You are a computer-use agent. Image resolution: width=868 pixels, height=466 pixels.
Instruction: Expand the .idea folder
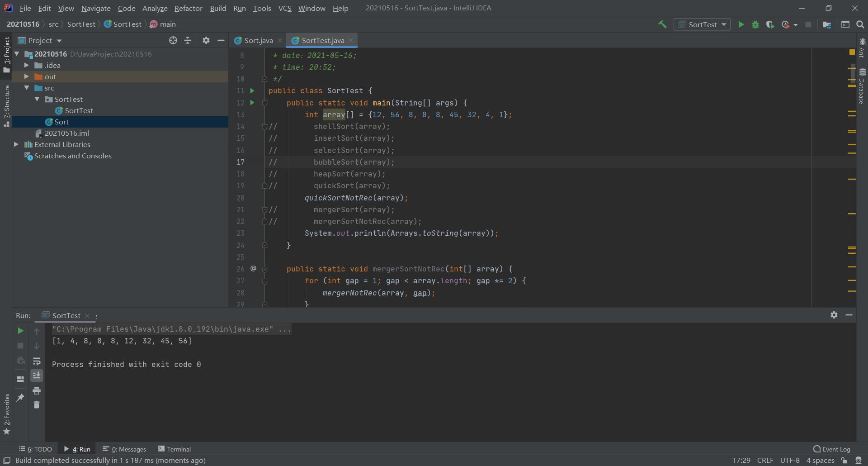[x=26, y=65]
